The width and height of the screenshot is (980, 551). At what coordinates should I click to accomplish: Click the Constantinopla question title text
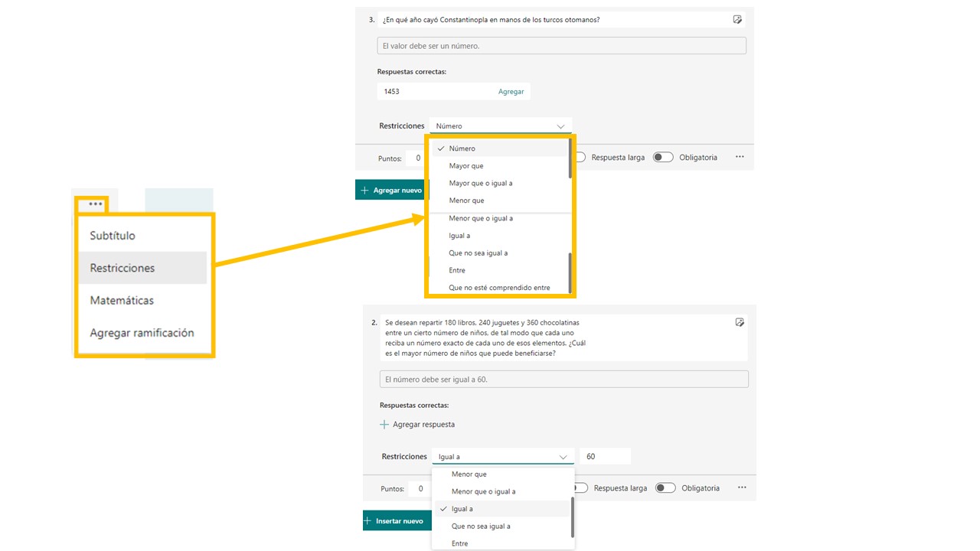pyautogui.click(x=491, y=20)
